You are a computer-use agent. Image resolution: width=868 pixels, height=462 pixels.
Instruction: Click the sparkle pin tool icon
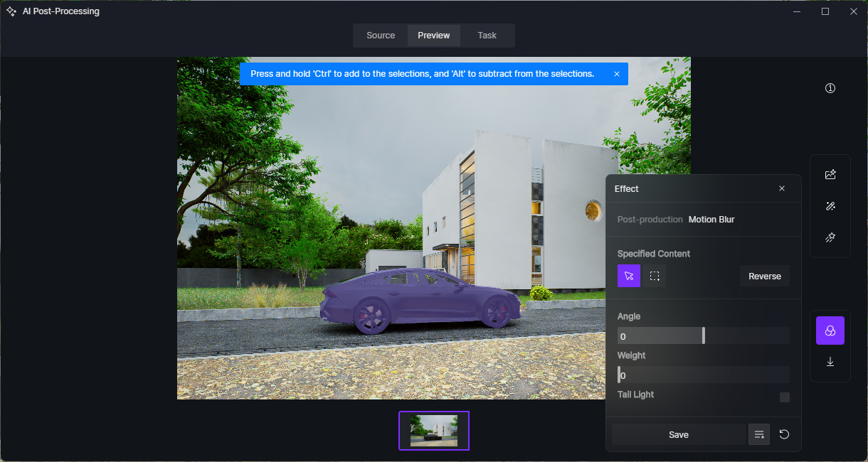click(x=830, y=238)
